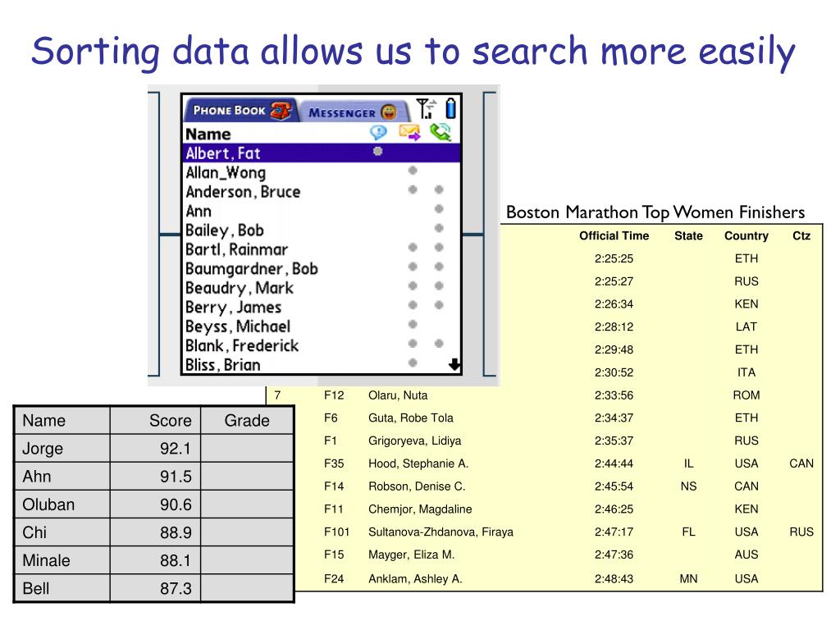The image size is (840, 630).
Task: Click score value 92.1
Action: coord(176,449)
